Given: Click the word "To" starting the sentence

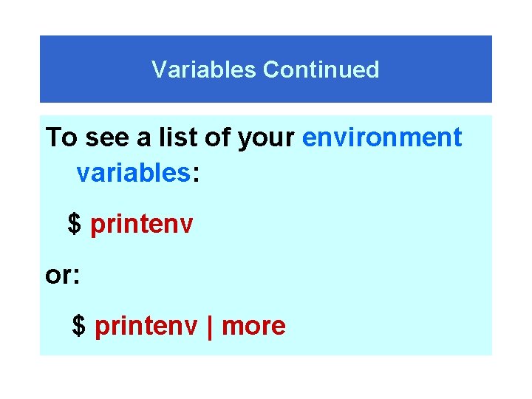Looking at the screenshot, I should 61,137.
